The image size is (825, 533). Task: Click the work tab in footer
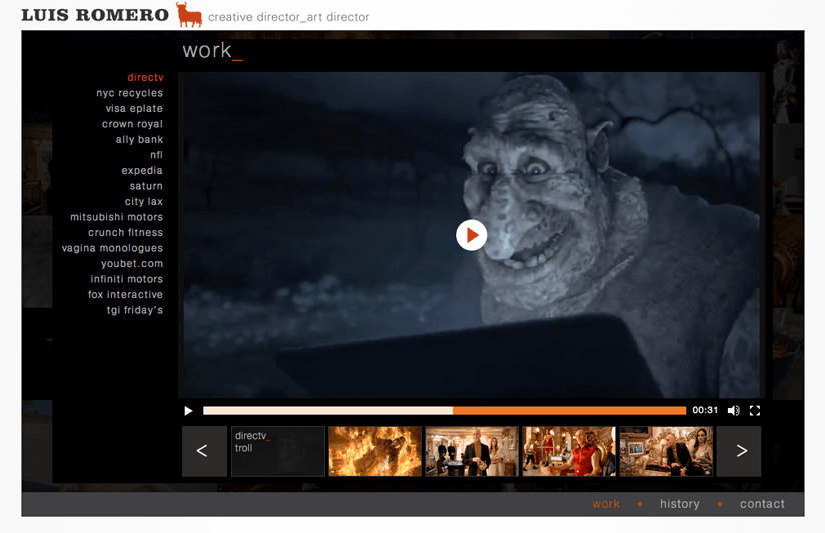[x=606, y=504]
